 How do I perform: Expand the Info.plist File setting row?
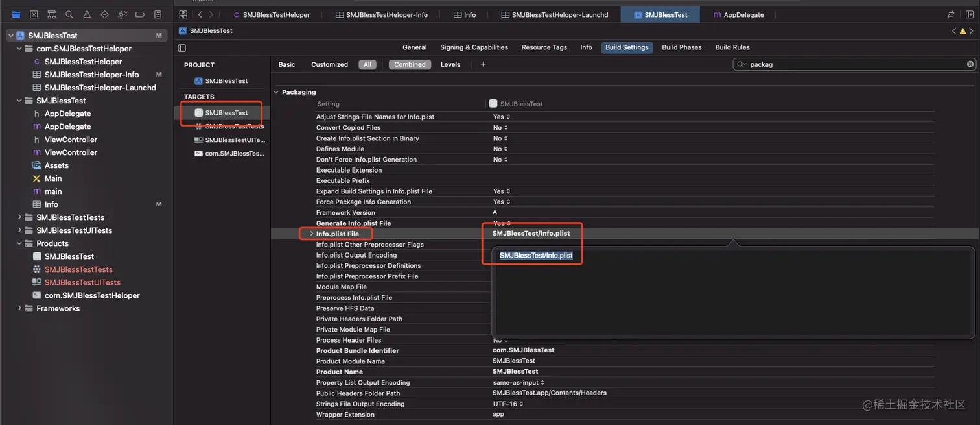tap(311, 234)
